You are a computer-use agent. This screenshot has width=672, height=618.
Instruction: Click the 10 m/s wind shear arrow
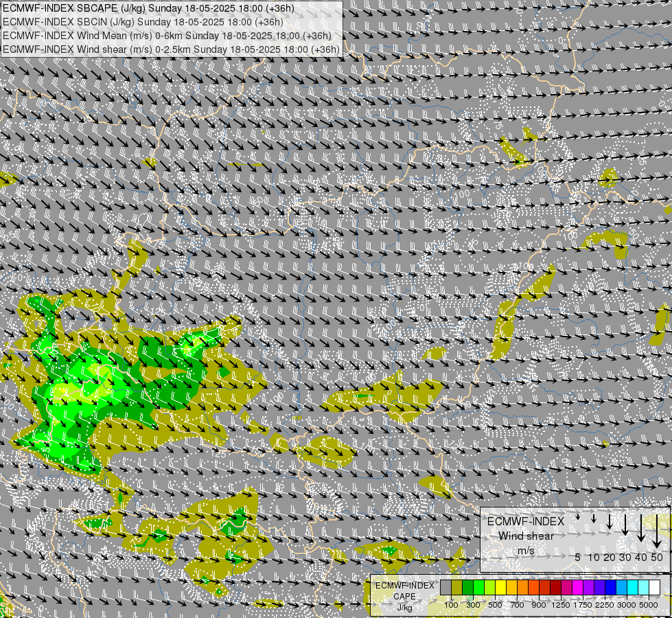(594, 518)
